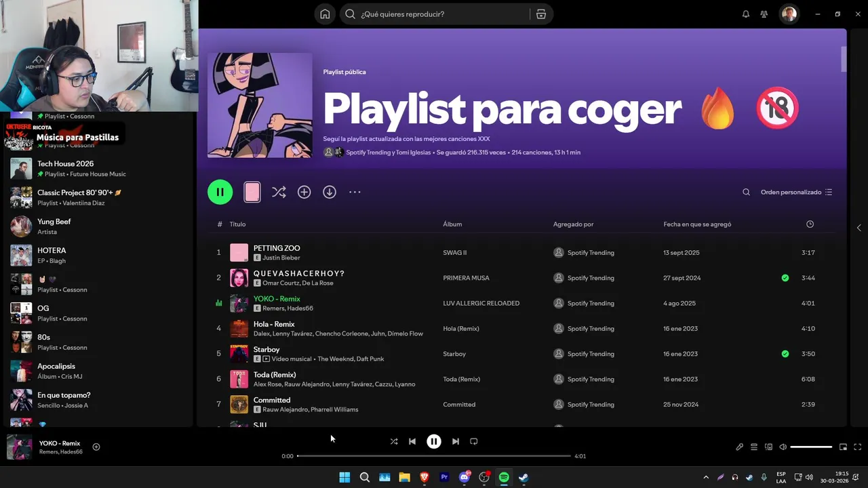Image resolution: width=868 pixels, height=488 pixels.
Task: Click the playlist cover art
Action: 260,105
